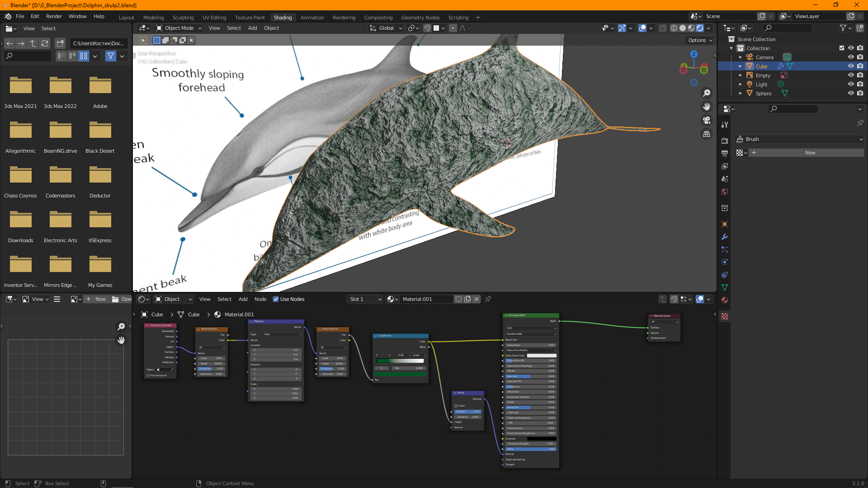The height and width of the screenshot is (488, 868).
Task: Click the ColorRamp gradient color bar
Action: (401, 361)
